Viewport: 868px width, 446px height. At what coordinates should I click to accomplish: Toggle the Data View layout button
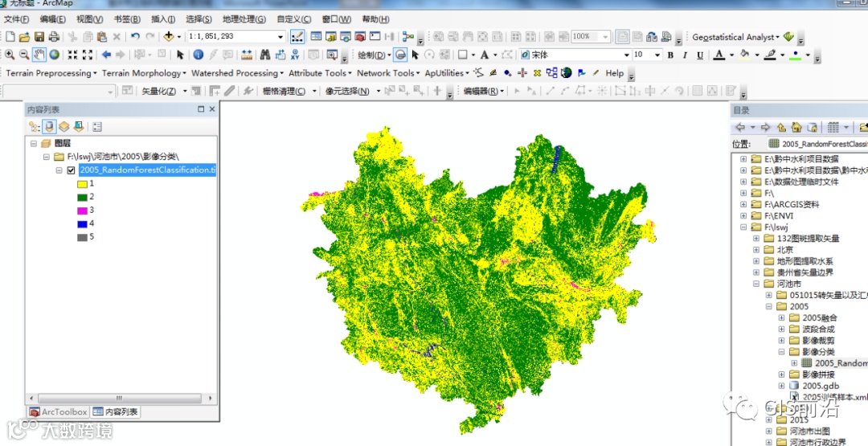pos(622,36)
